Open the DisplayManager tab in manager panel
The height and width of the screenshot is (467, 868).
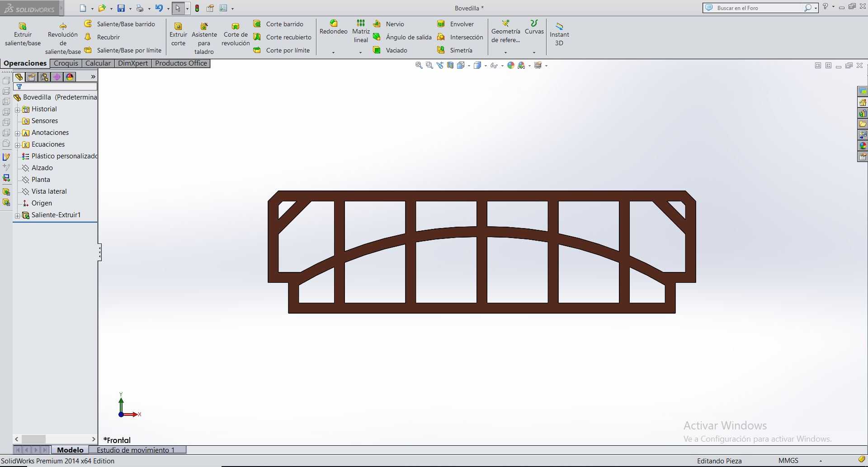coord(70,77)
